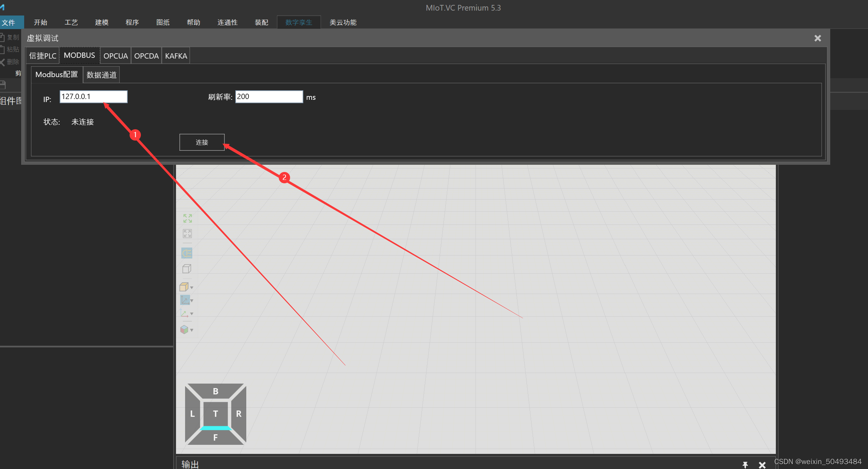Expand the colored XYZ axes dropdown
The width and height of the screenshot is (868, 469).
tap(192, 314)
